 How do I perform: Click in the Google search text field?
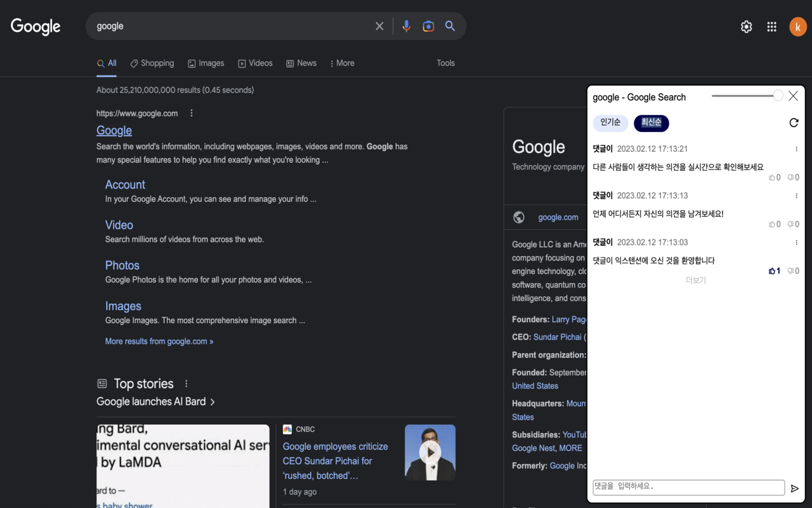click(x=232, y=26)
